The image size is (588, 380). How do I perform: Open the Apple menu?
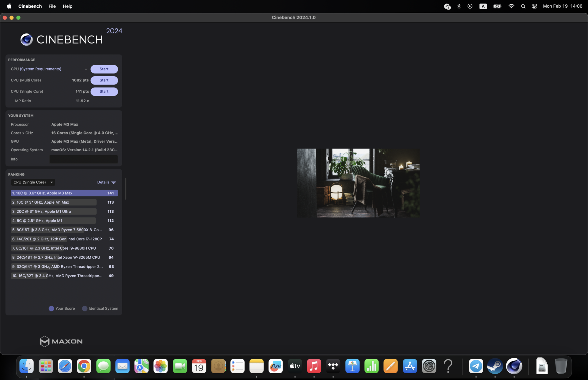pyautogui.click(x=9, y=6)
